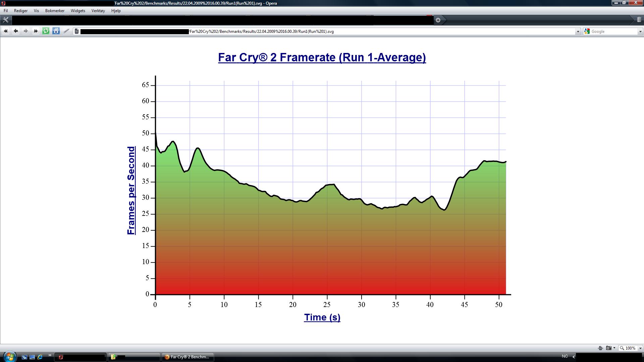
Task: Click the Rewind navigation button
Action: pos(6,31)
